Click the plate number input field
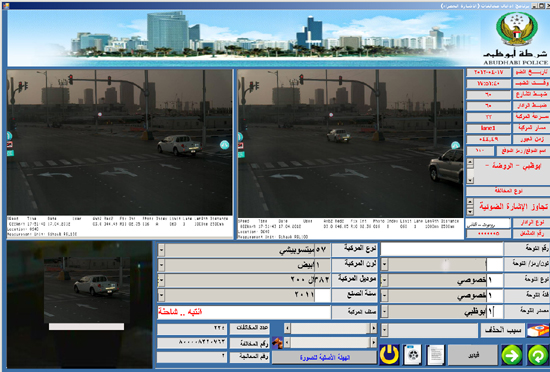550x372 pixels. 442,249
